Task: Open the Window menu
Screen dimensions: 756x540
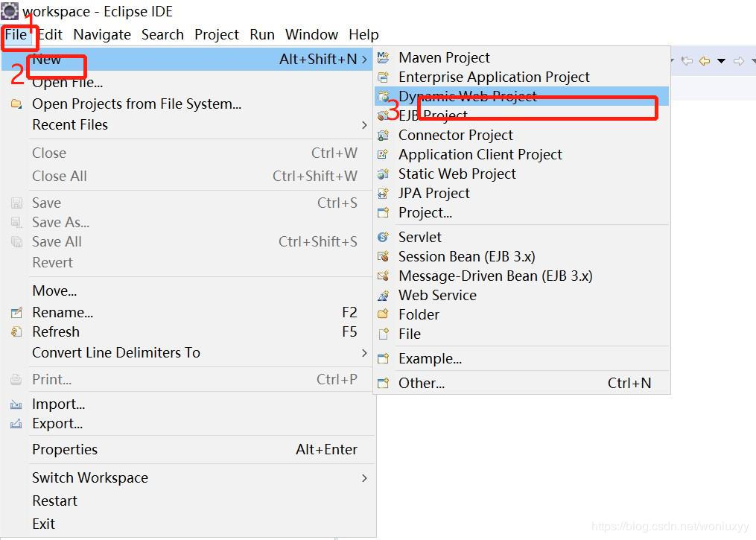Action: (311, 35)
